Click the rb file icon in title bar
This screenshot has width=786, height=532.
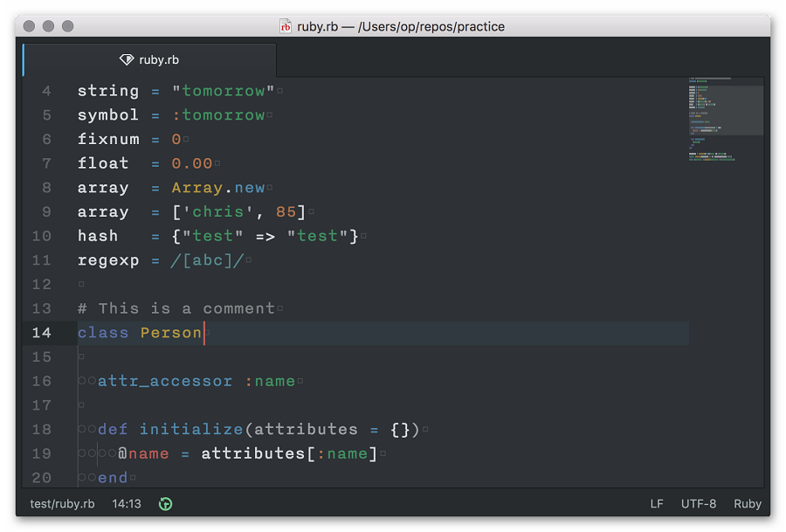coord(286,26)
